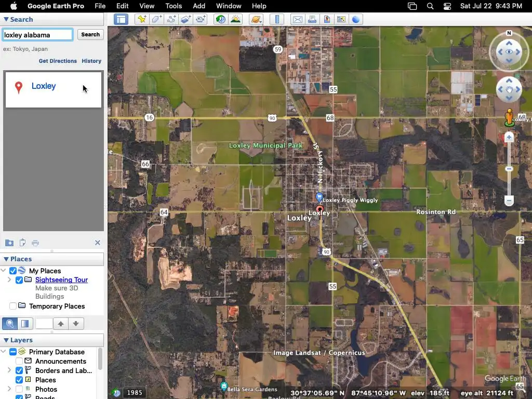Check the Temporary Places checkbox
The image size is (532, 399).
pos(13,306)
